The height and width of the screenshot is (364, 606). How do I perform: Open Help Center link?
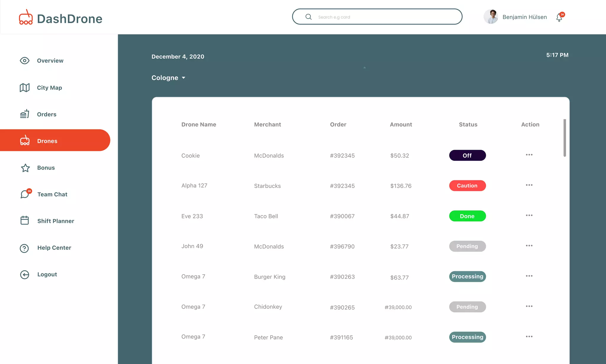[55, 248]
